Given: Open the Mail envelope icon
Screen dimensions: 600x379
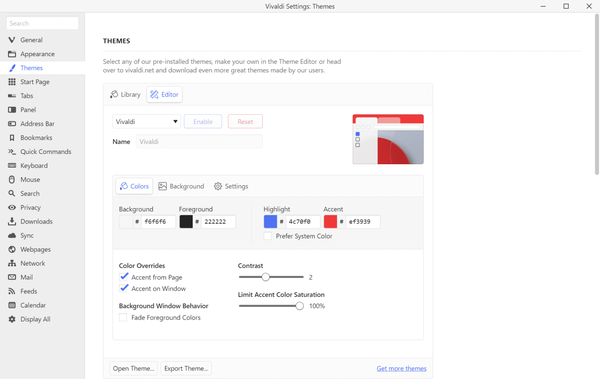Looking at the screenshot, I should pyautogui.click(x=12, y=277).
